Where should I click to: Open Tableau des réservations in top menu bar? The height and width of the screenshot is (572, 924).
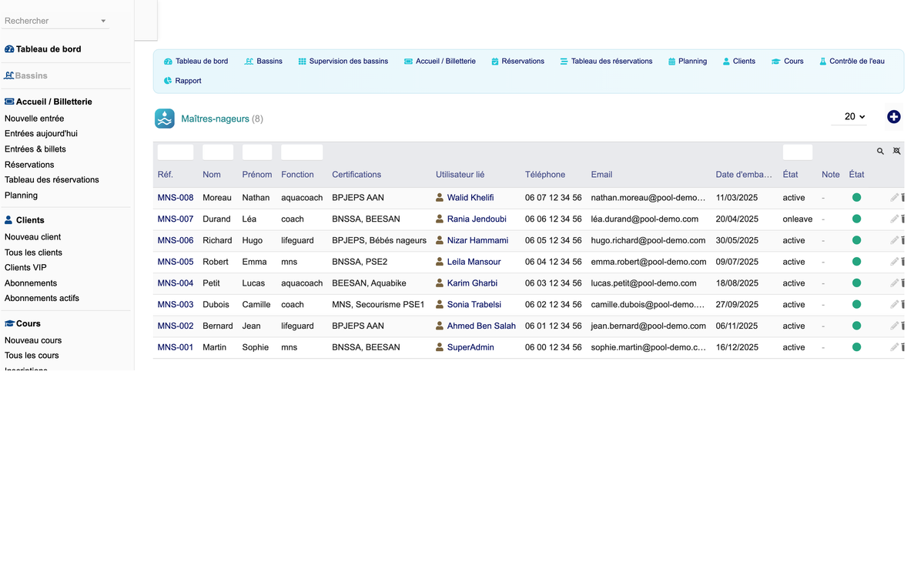pyautogui.click(x=606, y=62)
